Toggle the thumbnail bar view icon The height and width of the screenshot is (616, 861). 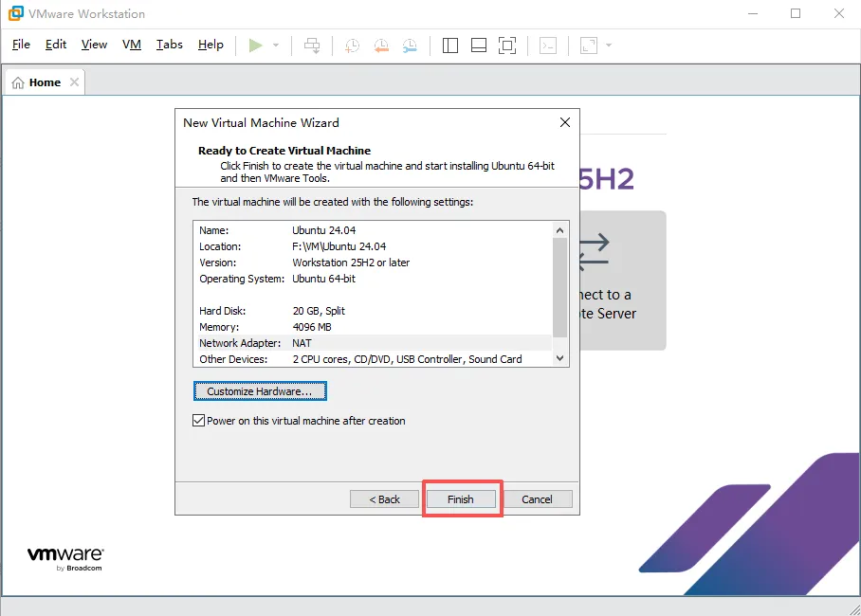pos(479,45)
